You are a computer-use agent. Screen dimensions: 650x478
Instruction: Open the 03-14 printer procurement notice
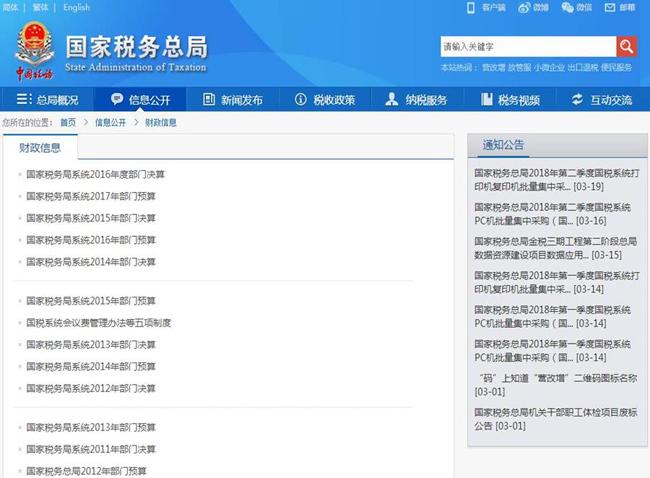557,282
